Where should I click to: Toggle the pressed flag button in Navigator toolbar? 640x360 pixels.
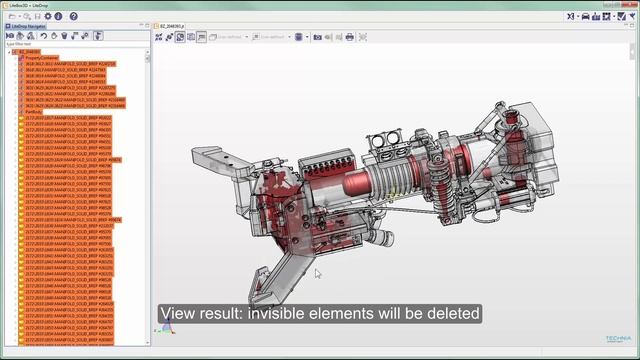[x=98, y=36]
